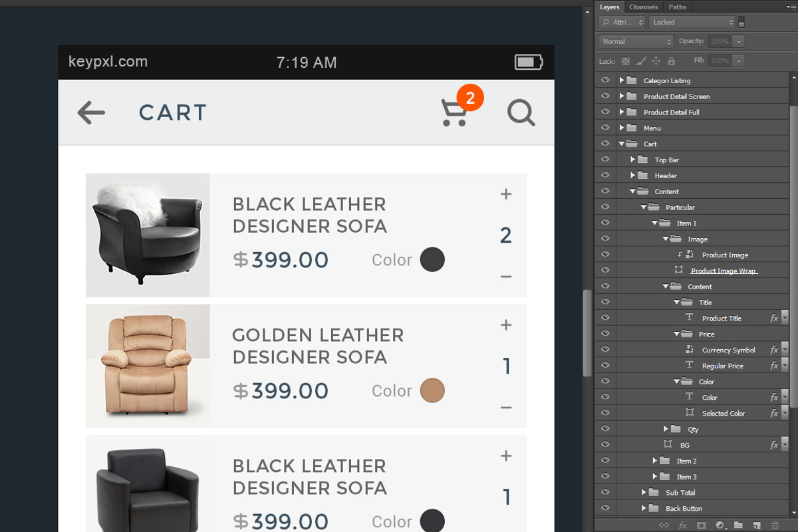The width and height of the screenshot is (798, 532).
Task: Select the Currency Symbol layer
Action: (729, 350)
